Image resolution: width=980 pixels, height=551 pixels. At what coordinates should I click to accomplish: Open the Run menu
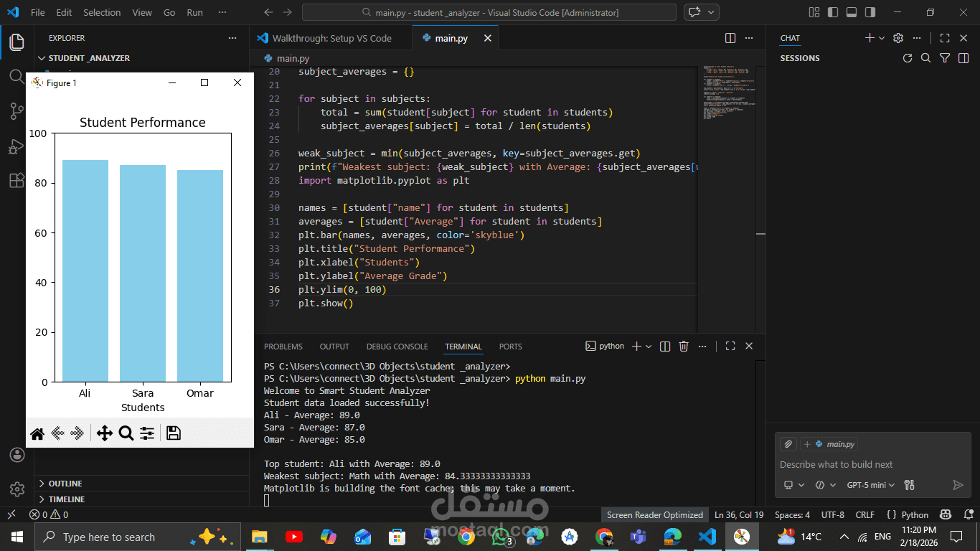tap(194, 12)
